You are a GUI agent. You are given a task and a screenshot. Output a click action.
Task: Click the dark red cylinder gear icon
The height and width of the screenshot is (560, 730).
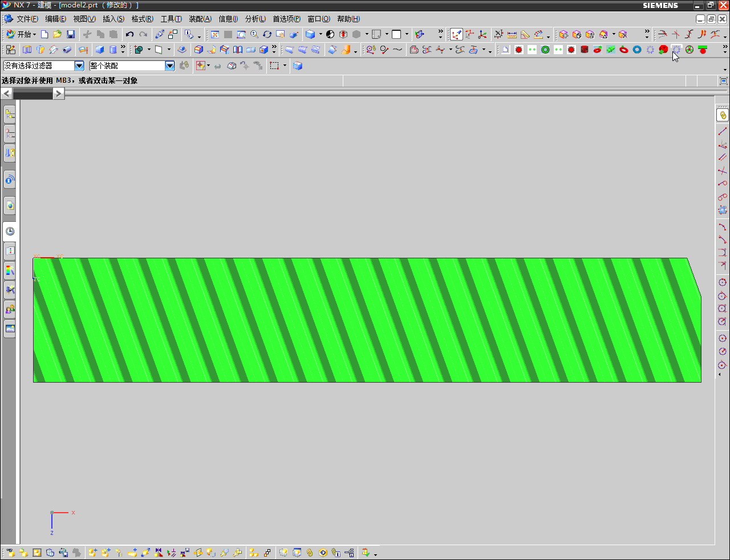pyautogui.click(x=585, y=50)
